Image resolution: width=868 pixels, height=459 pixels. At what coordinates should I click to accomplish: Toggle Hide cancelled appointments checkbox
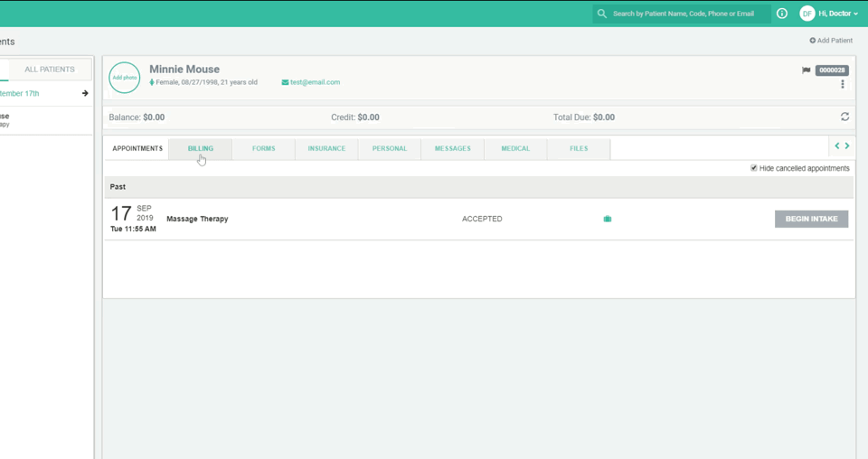754,168
